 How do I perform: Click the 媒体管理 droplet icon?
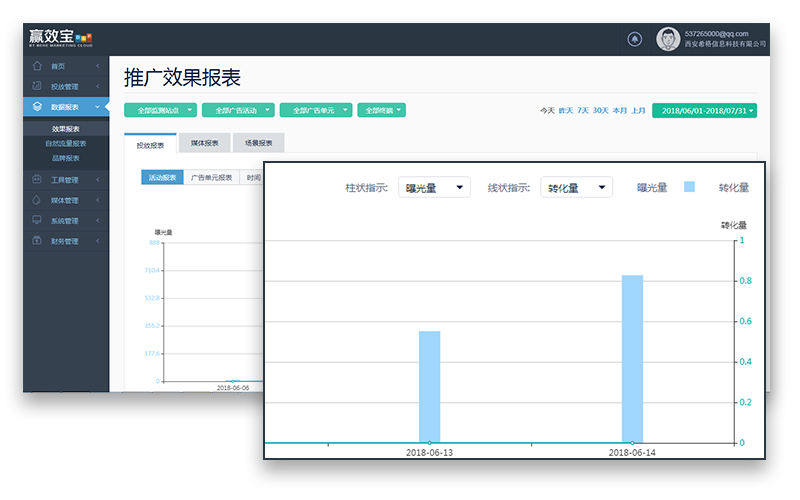pyautogui.click(x=37, y=200)
